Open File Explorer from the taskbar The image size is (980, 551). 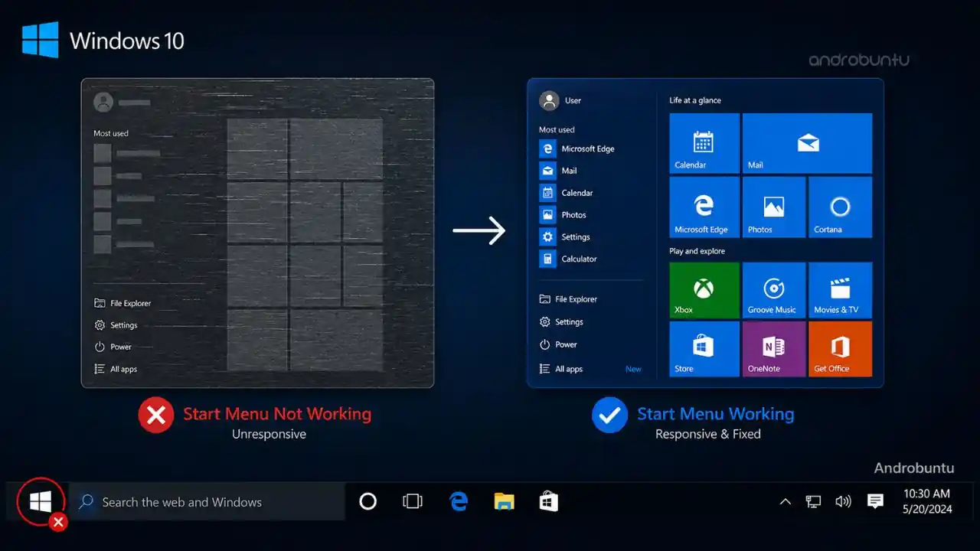[504, 501]
